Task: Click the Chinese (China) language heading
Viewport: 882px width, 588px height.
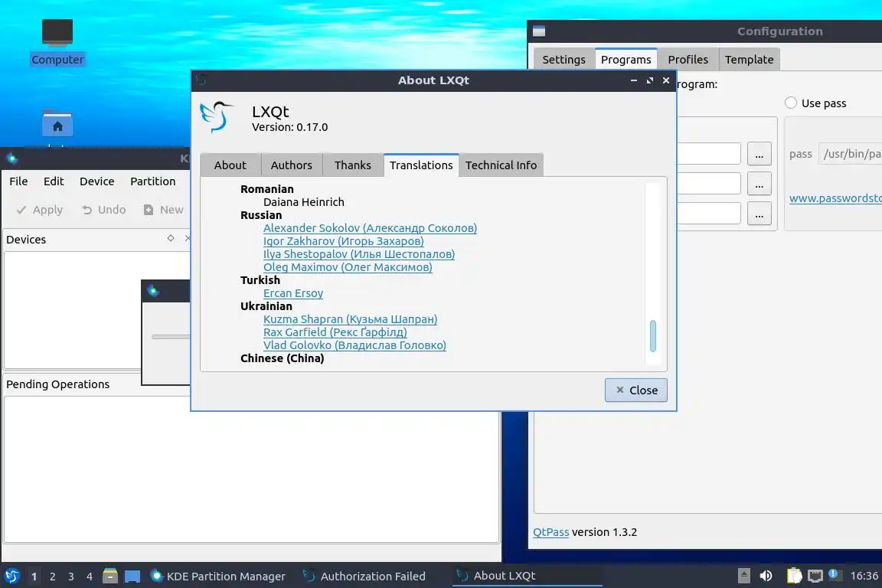Action: click(x=283, y=358)
